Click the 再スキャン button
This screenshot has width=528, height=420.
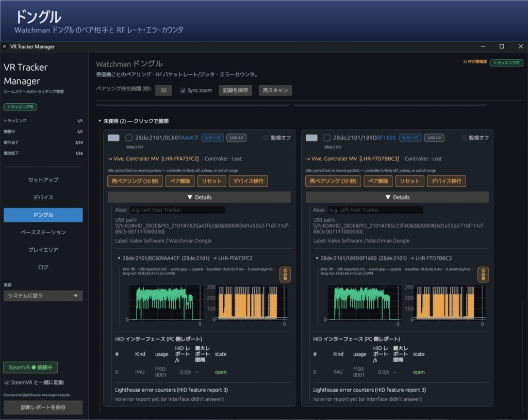pos(275,90)
